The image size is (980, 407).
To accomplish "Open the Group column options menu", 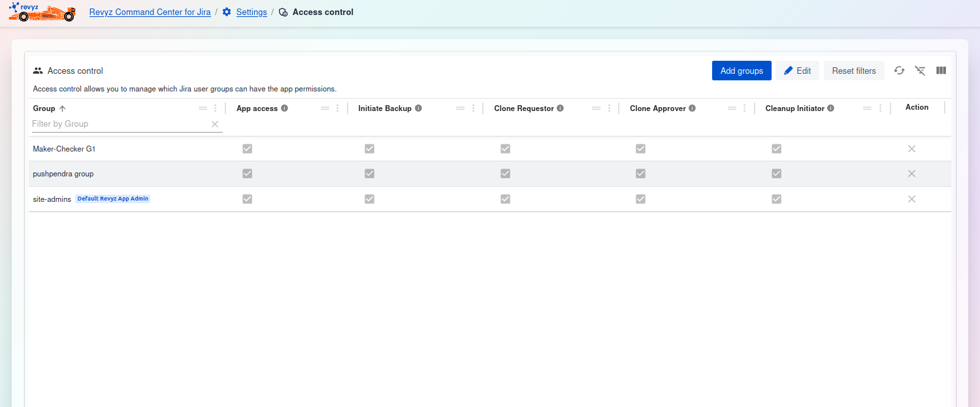I will coord(216,108).
